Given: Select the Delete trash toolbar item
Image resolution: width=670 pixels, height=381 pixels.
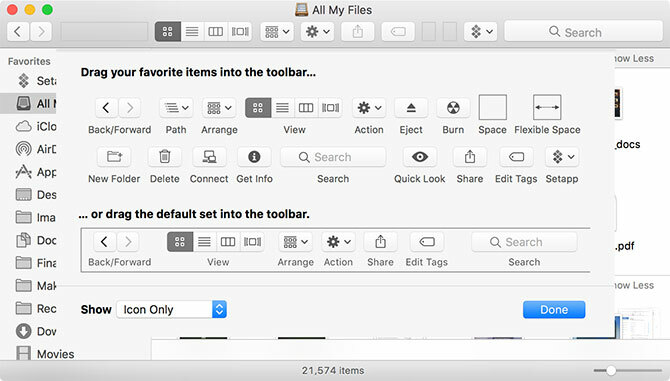Looking at the screenshot, I should 165,157.
